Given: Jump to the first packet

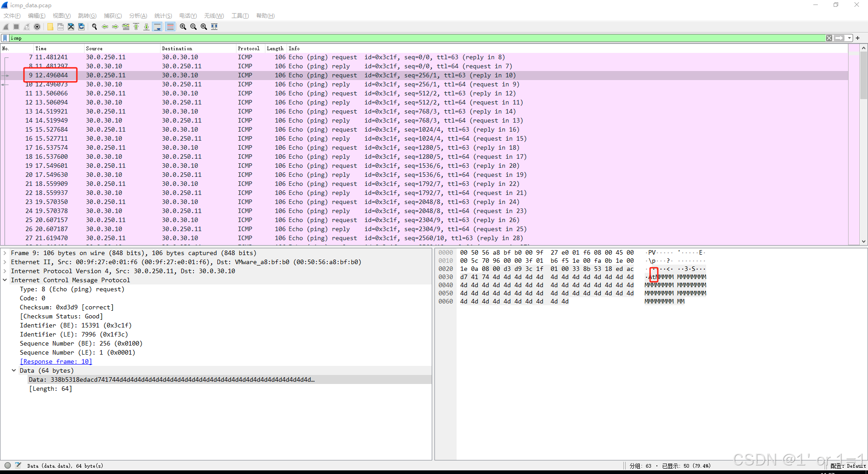Looking at the screenshot, I should [x=136, y=27].
